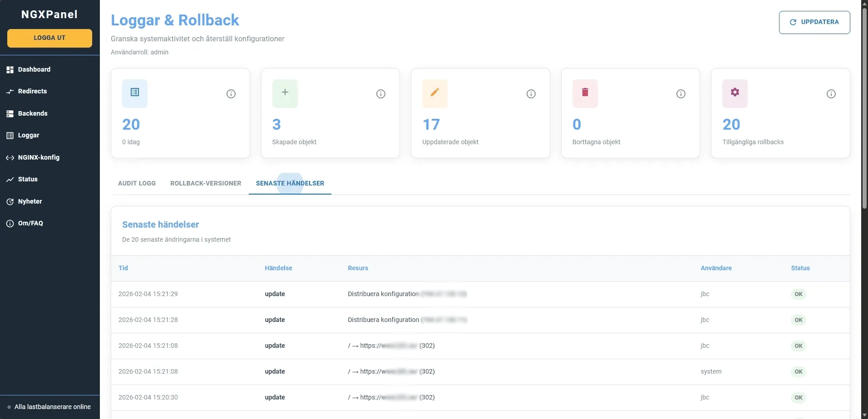This screenshot has height=419, width=868.
Task: Click OK badge in the system row
Action: [799, 372]
